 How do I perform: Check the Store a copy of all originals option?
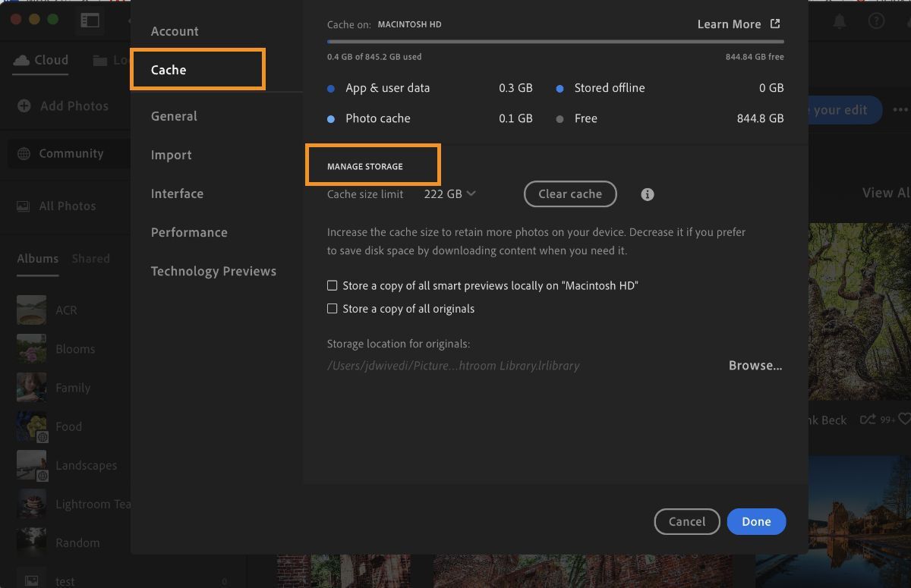[333, 309]
